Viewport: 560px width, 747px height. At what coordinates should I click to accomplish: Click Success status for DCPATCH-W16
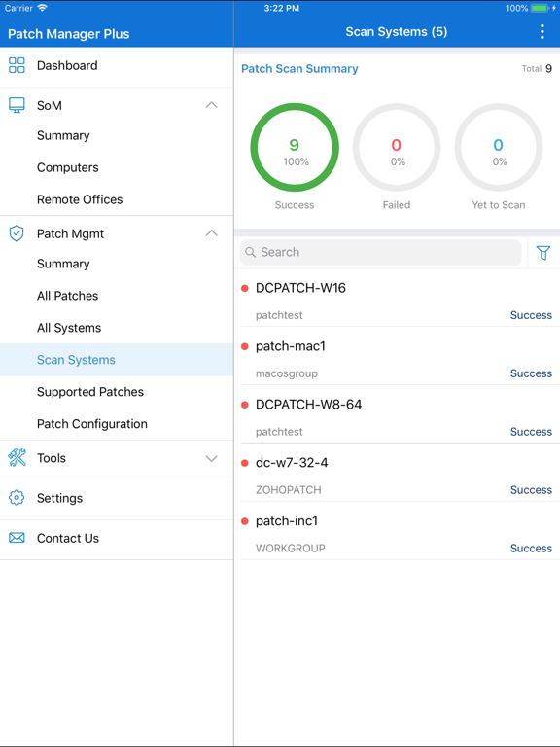tap(531, 315)
